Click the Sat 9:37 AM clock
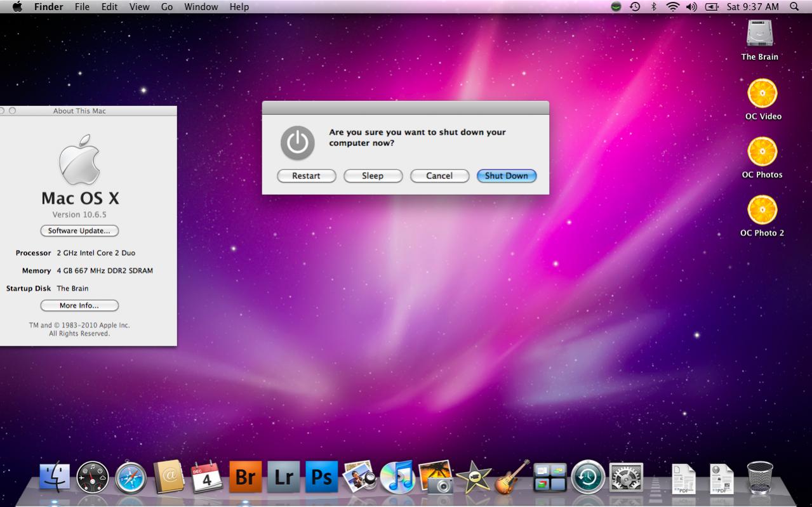The width and height of the screenshot is (812, 507). 752,6
